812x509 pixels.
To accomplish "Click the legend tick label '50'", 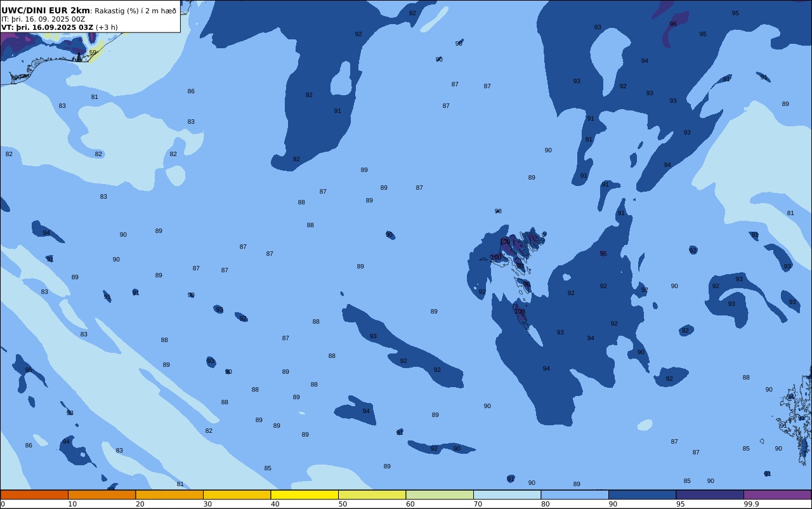I will [x=343, y=504].
